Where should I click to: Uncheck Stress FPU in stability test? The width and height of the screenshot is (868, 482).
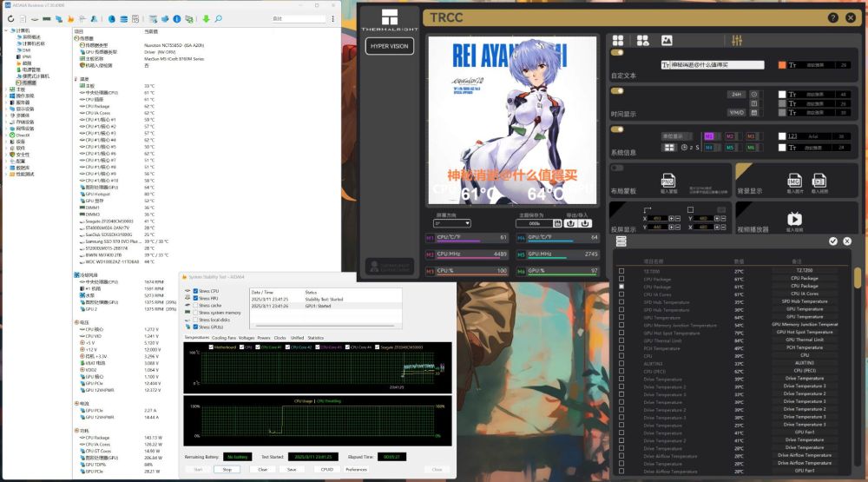click(195, 298)
